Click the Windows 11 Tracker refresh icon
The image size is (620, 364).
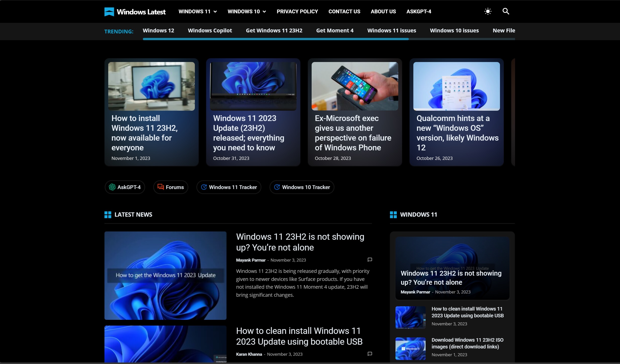coord(204,187)
